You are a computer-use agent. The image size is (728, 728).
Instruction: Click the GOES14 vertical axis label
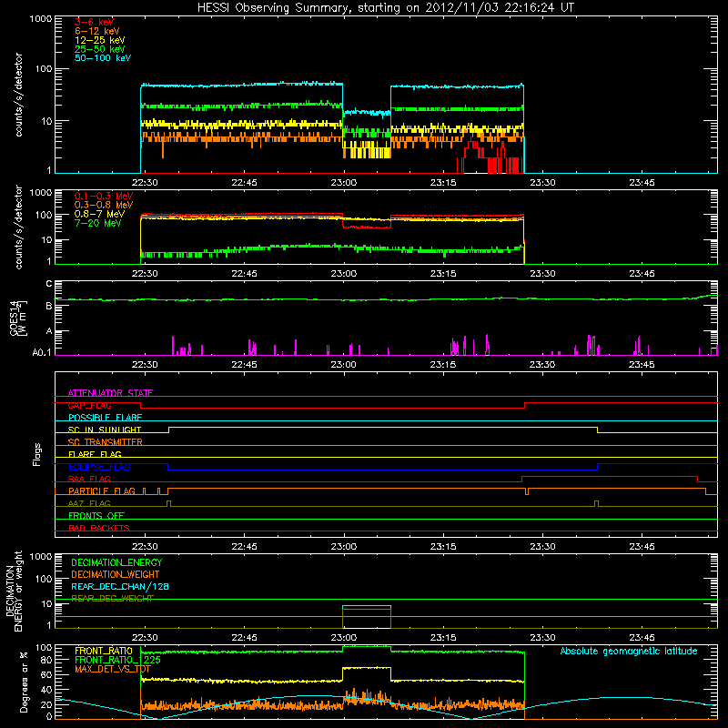[x=18, y=318]
